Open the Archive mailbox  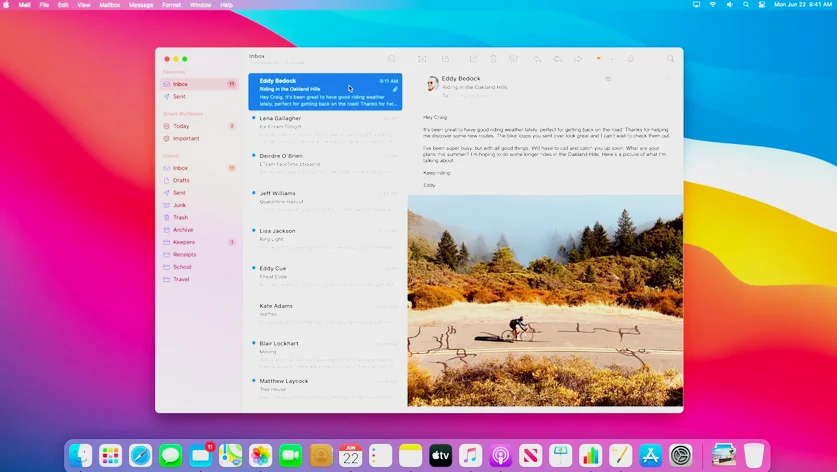[x=199, y=230]
